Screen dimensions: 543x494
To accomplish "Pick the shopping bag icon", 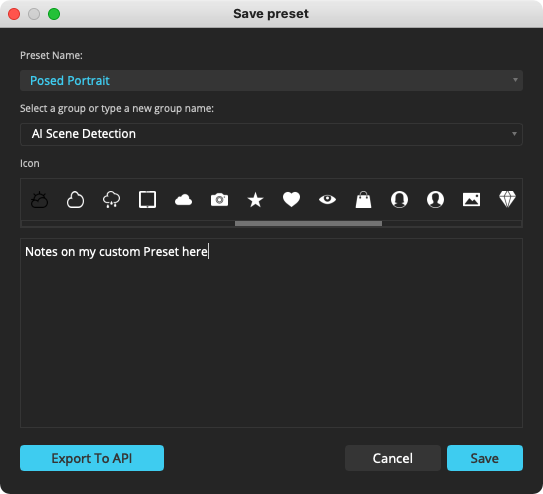I will click(364, 199).
